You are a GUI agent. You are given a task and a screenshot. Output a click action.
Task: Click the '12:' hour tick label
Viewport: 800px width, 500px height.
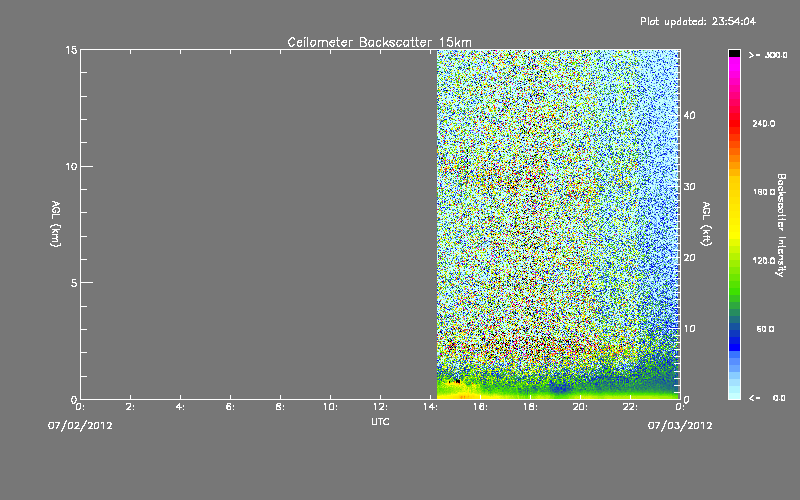(380, 407)
